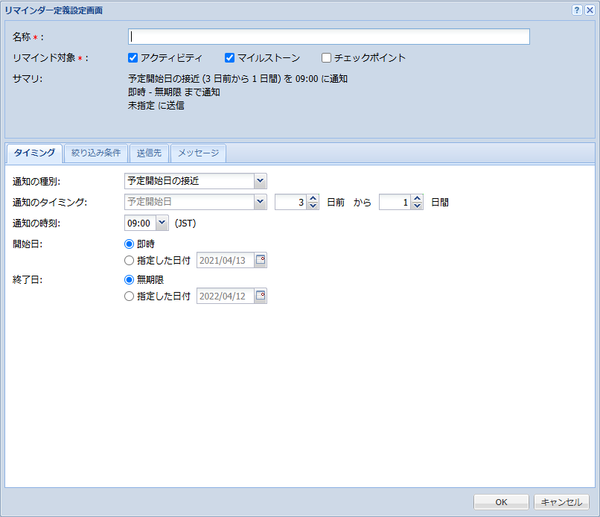Select 指定した日付 radio for 終了日
600x517 pixels.
129,296
